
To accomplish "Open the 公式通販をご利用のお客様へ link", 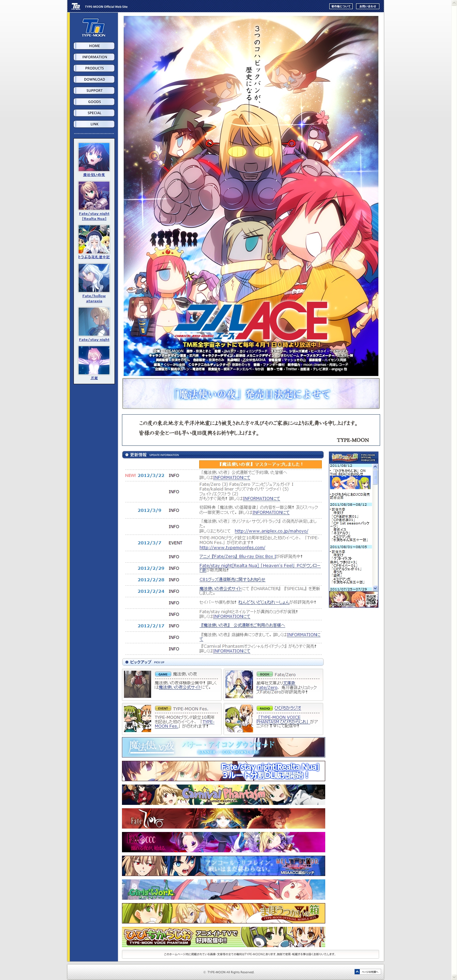I will [x=242, y=625].
